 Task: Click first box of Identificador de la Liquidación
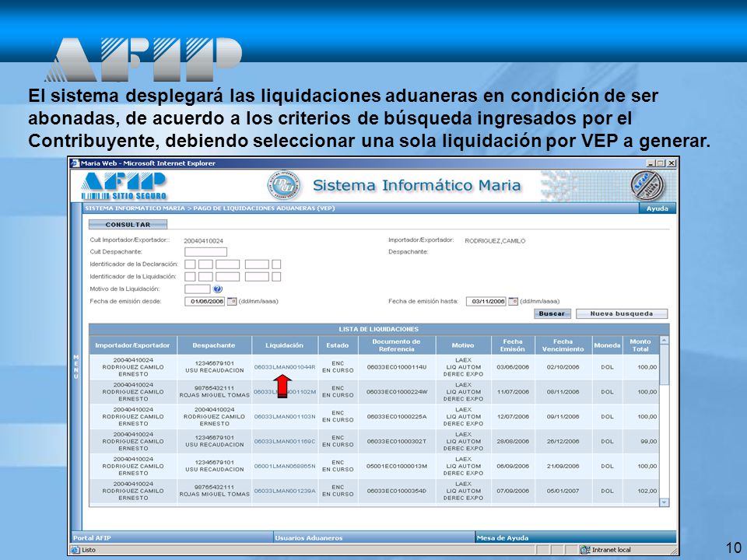click(190, 277)
